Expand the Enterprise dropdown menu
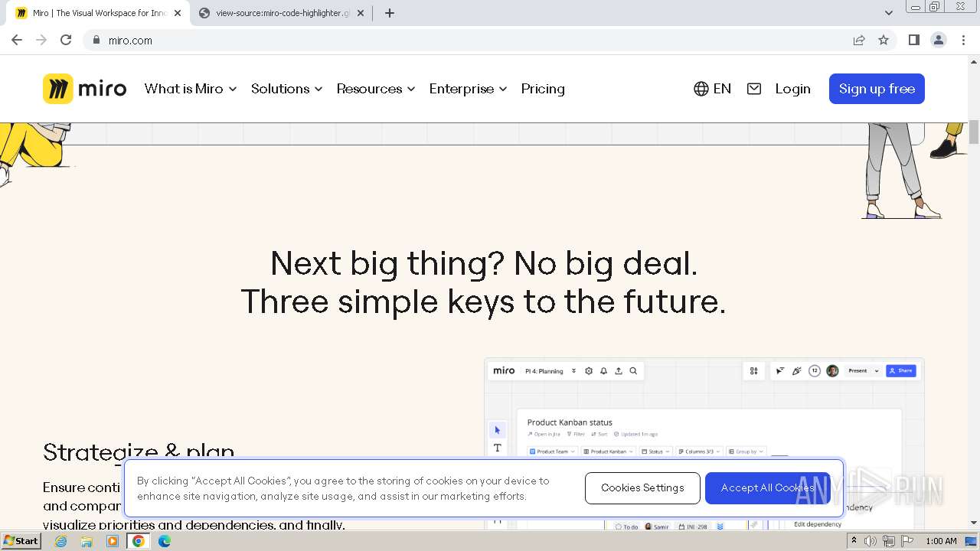Viewport: 980px width, 551px height. click(469, 89)
